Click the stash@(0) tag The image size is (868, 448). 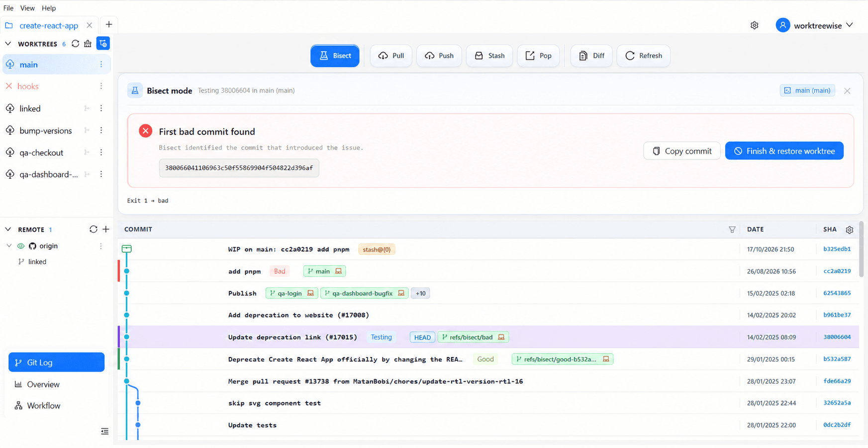377,250
